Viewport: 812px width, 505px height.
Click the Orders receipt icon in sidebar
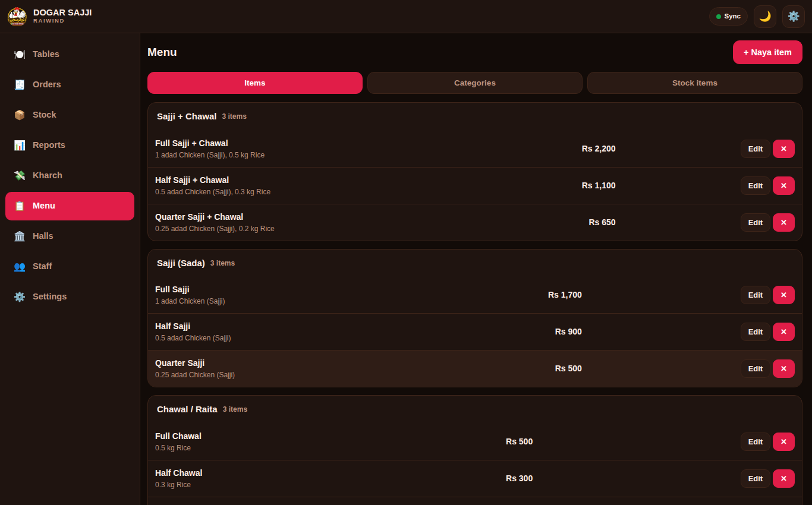pos(20,85)
